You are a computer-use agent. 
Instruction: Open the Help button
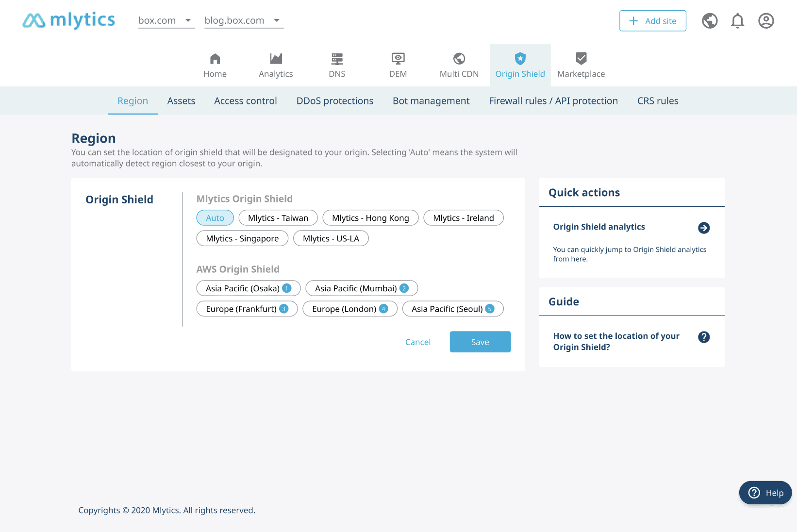click(x=765, y=493)
